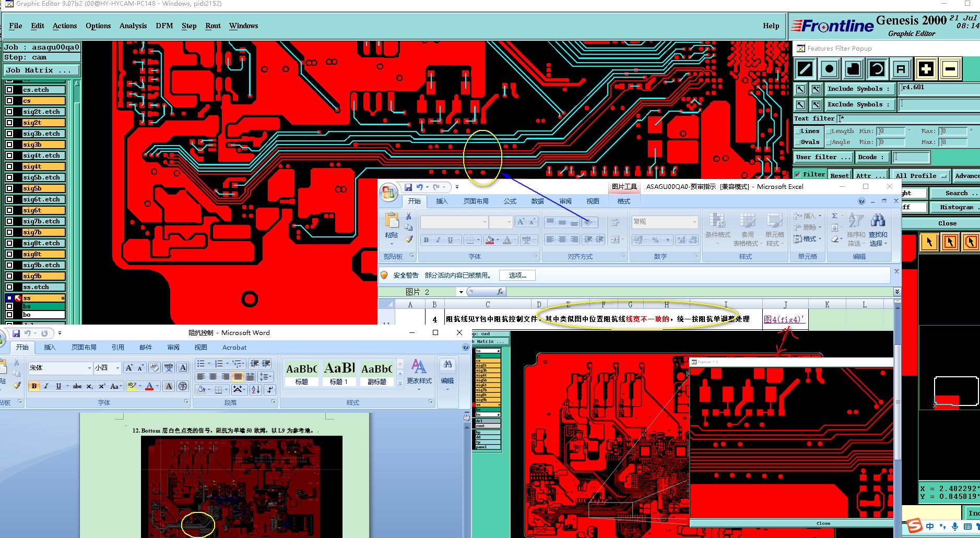Select the text feature filter icon
Screen dimensions: 980x538
click(x=901, y=69)
